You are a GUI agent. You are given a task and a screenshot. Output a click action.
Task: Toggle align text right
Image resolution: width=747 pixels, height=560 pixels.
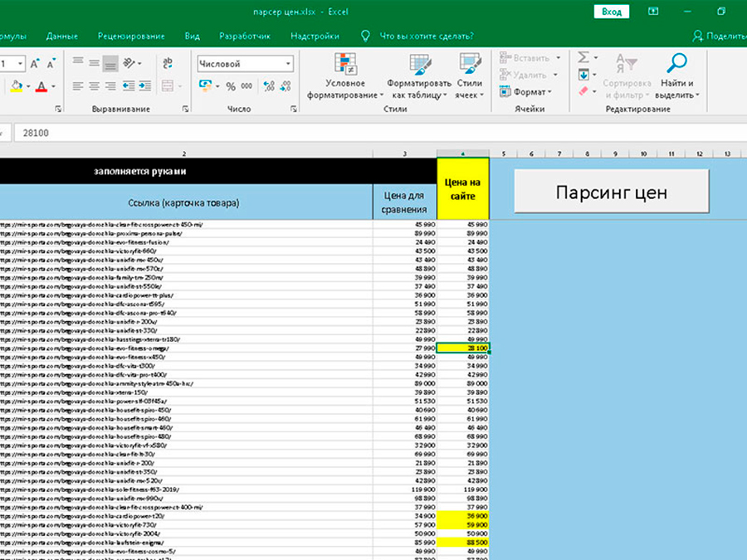[110, 86]
